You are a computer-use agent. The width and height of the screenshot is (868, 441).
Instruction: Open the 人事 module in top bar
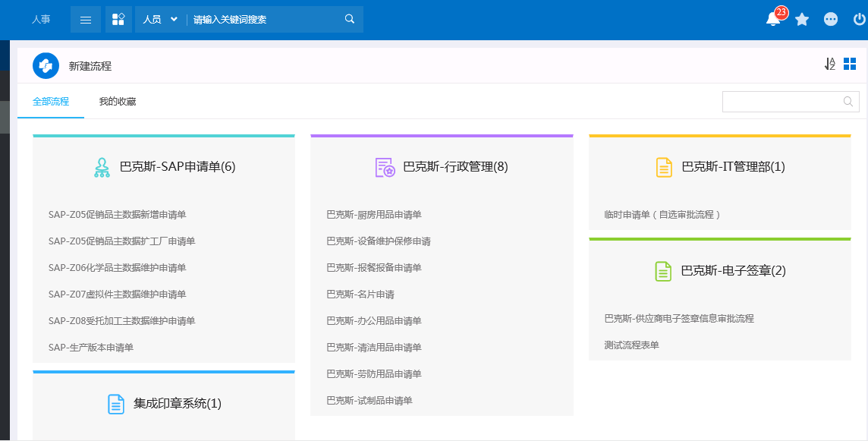pos(41,20)
